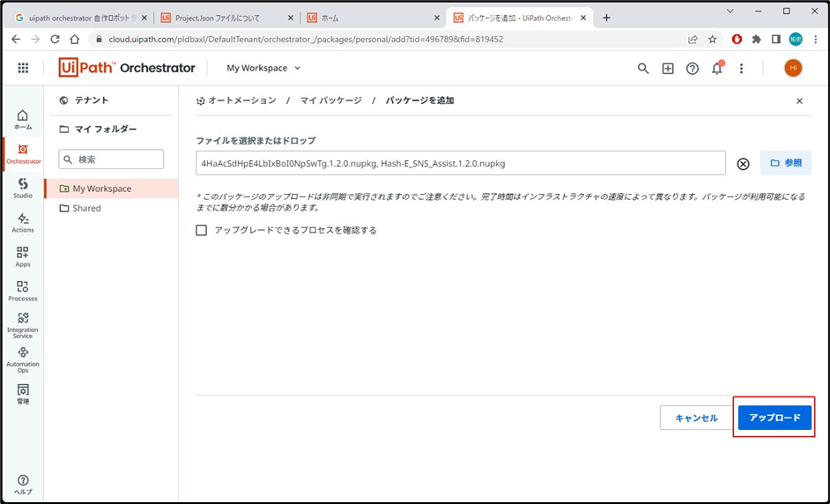The height and width of the screenshot is (504, 830).
Task: Select Orchestrator in the sidebar
Action: (x=23, y=154)
